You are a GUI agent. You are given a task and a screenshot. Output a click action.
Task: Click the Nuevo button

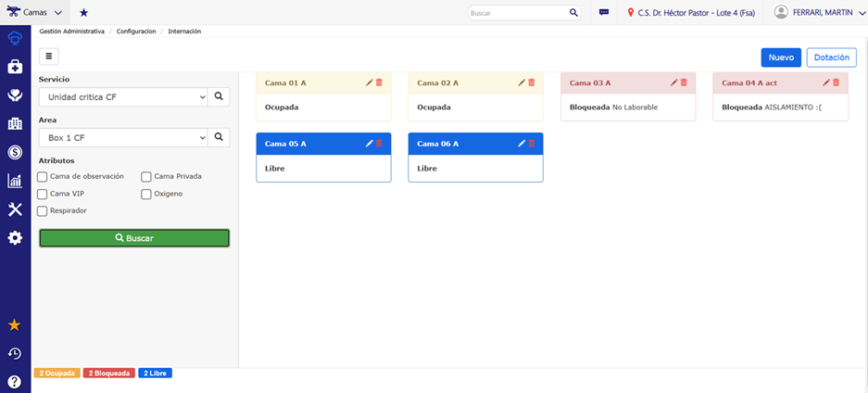tap(781, 57)
